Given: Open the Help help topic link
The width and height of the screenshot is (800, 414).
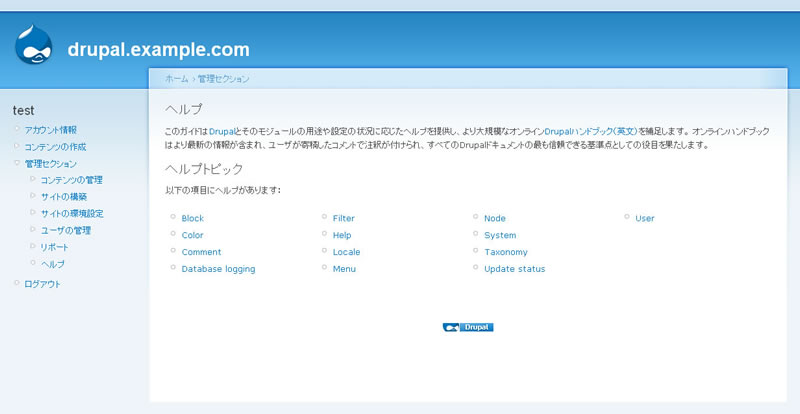Looking at the screenshot, I should [x=342, y=235].
